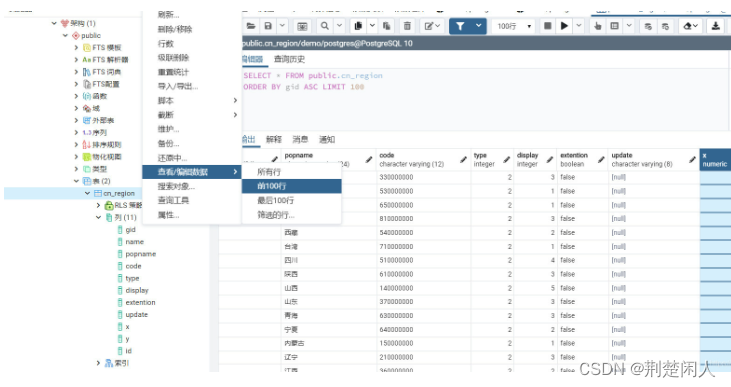Click the copy rows icon
This screenshot has height=387, width=731.
[358, 26]
